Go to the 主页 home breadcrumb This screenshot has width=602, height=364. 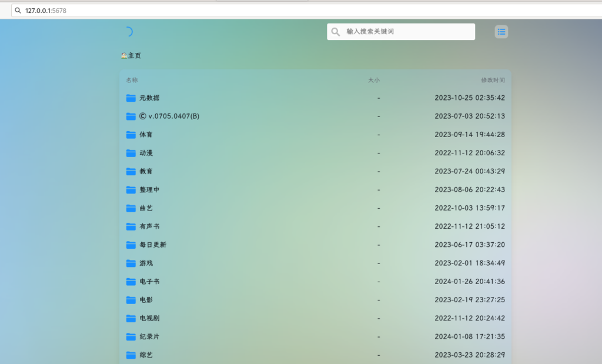[131, 56]
